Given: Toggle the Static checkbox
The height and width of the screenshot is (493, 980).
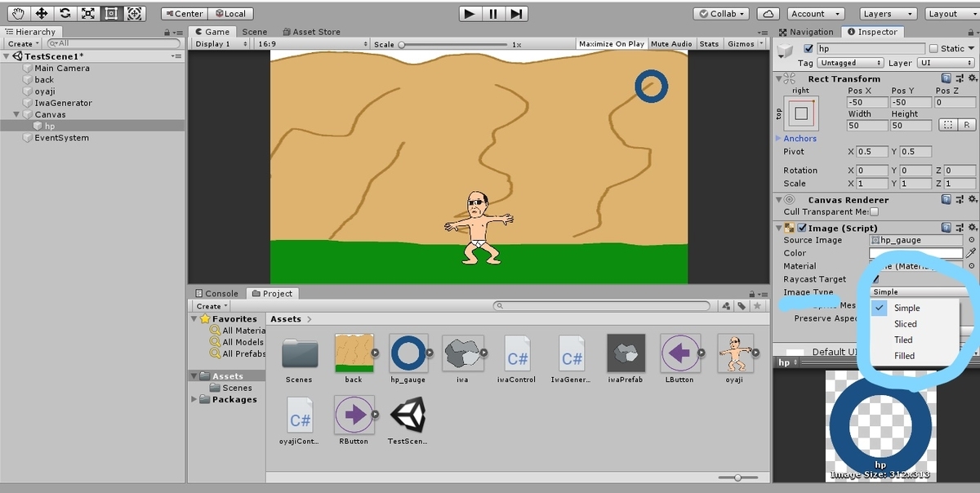Looking at the screenshot, I should (x=935, y=49).
